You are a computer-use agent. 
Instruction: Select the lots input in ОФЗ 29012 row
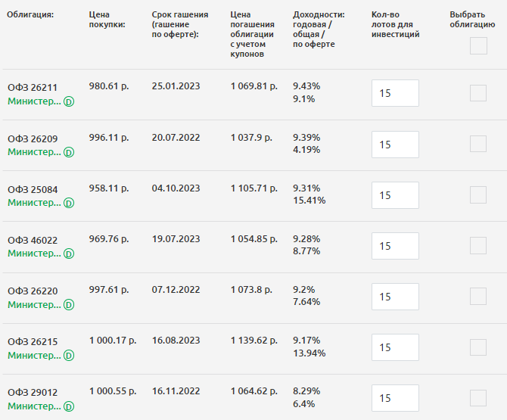pos(395,398)
